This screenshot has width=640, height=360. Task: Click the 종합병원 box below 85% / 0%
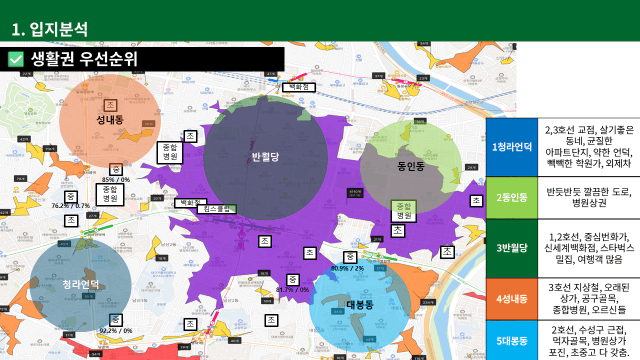point(110,194)
